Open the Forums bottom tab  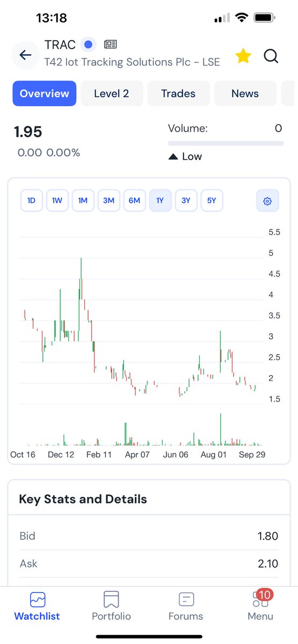click(186, 606)
